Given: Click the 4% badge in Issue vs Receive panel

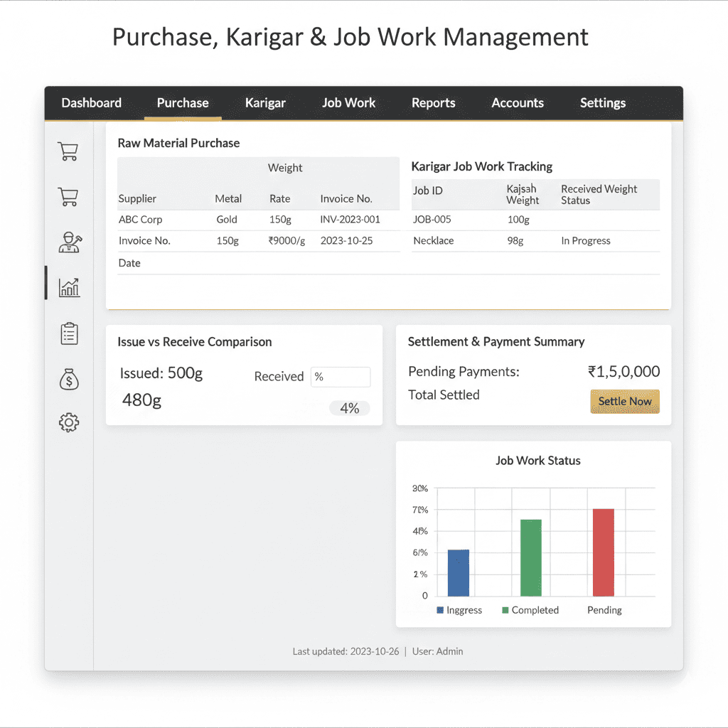Looking at the screenshot, I should pyautogui.click(x=349, y=408).
